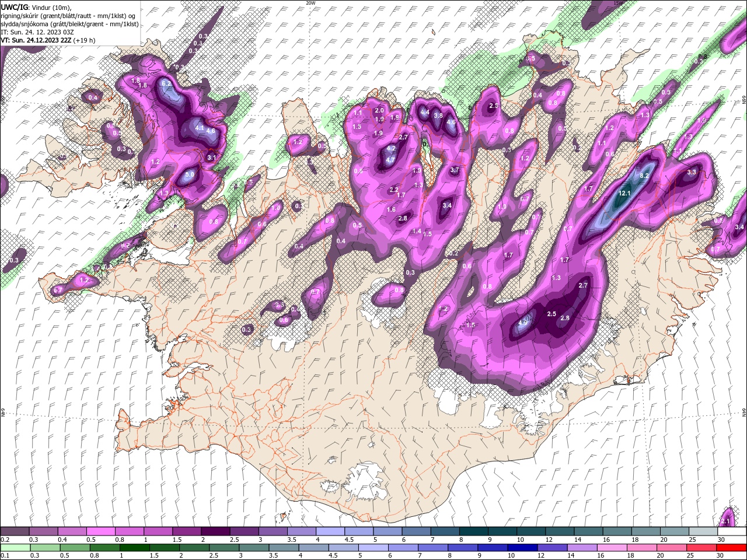Image resolution: width=747 pixels, height=560 pixels.
Task: Click the 3.7 value label in the north
Action: pyautogui.click(x=455, y=170)
